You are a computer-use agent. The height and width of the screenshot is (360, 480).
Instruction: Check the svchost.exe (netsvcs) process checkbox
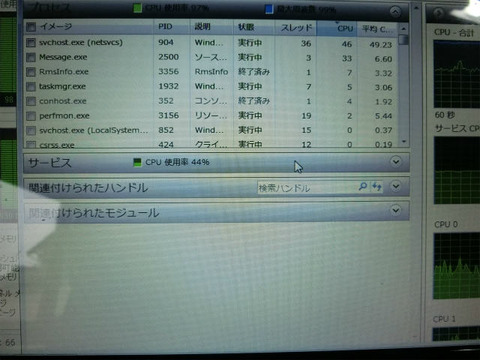click(x=31, y=42)
